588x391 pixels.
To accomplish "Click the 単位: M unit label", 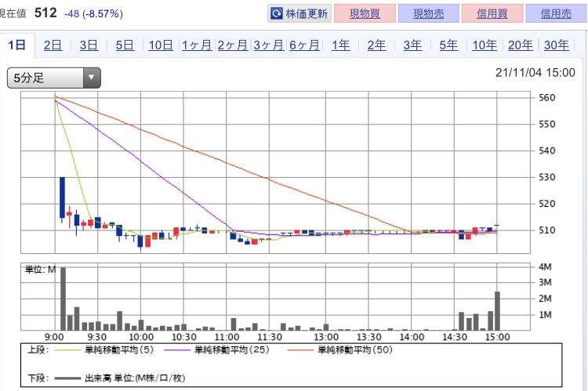I will click(x=40, y=270).
